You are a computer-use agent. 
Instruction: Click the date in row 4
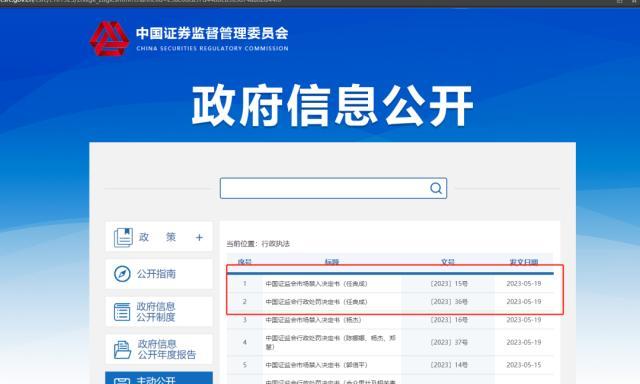524,342
